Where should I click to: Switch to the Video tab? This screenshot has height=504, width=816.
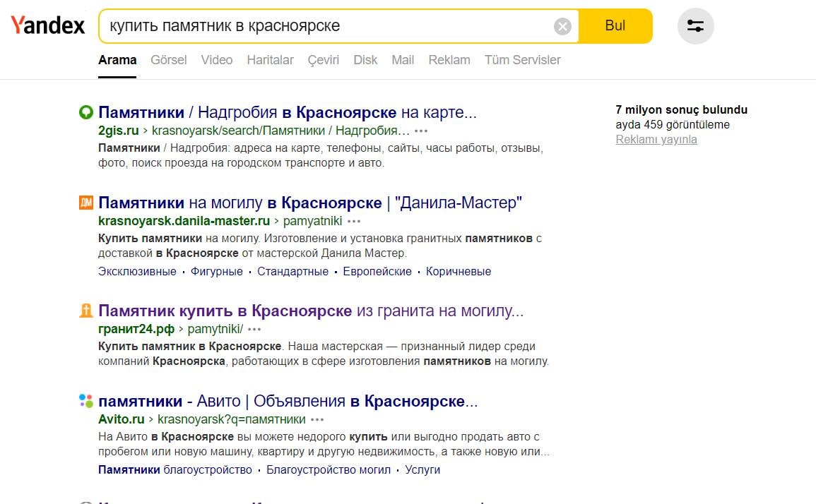216,60
